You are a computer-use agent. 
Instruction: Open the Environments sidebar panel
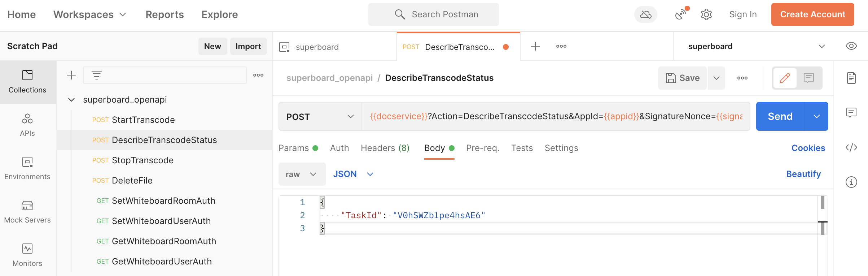27,169
